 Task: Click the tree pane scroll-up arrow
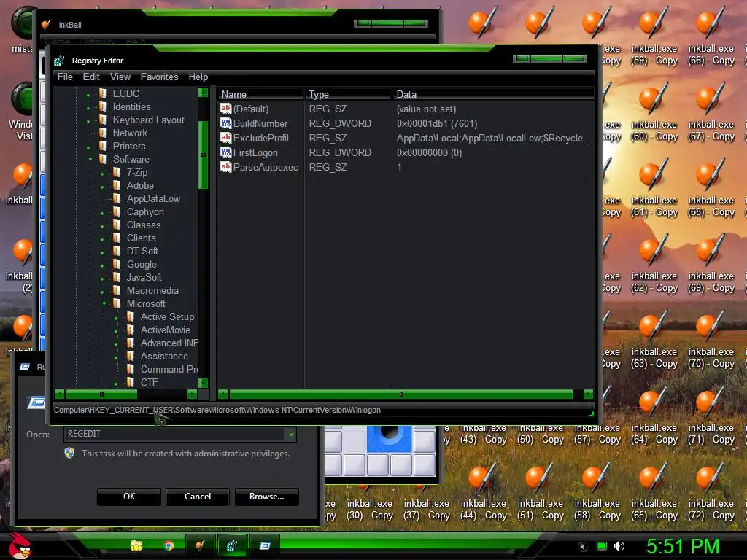point(203,93)
